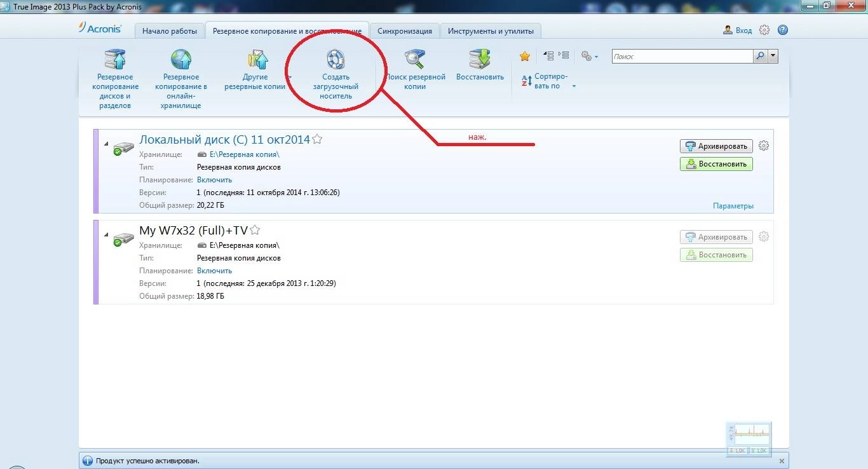The width and height of the screenshot is (868, 469).
Task: Switch to the Начало работы tab
Action: click(170, 31)
